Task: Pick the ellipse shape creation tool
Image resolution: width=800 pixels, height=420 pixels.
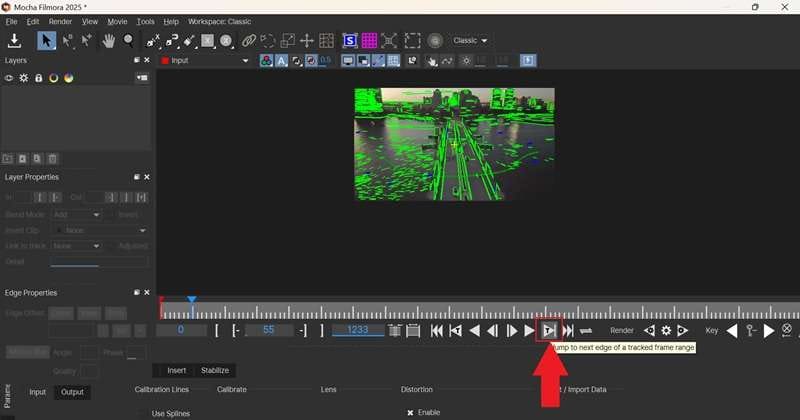Action: pyautogui.click(x=226, y=40)
